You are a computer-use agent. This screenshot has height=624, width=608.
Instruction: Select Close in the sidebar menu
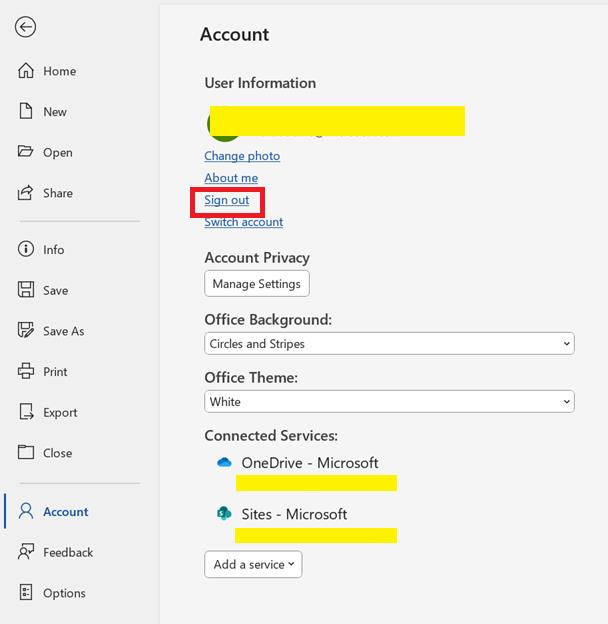click(58, 453)
